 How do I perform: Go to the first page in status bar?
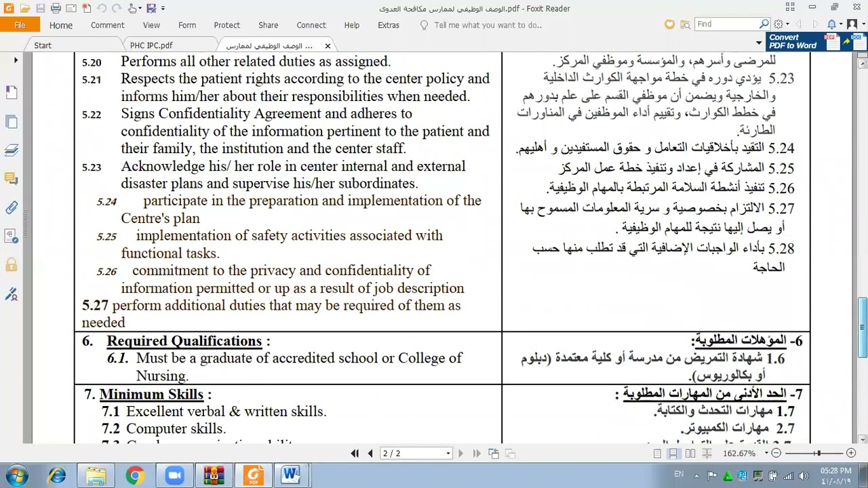point(355,453)
